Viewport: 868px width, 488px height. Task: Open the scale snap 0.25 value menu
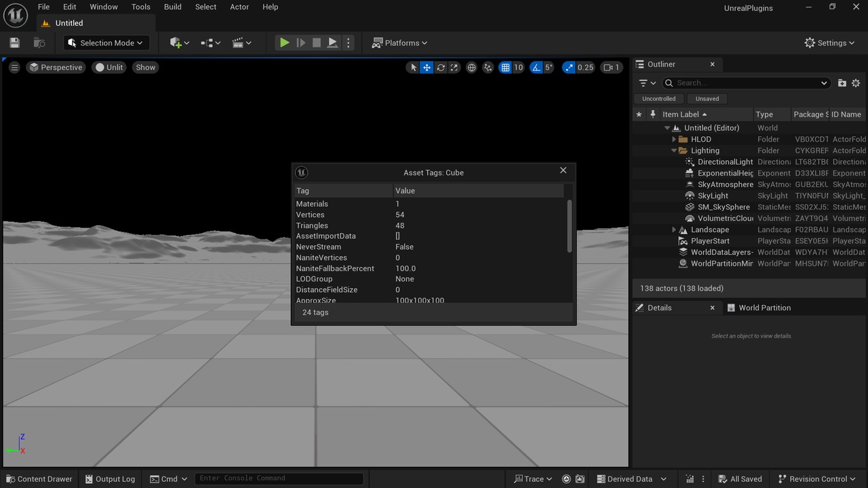pyautogui.click(x=585, y=67)
